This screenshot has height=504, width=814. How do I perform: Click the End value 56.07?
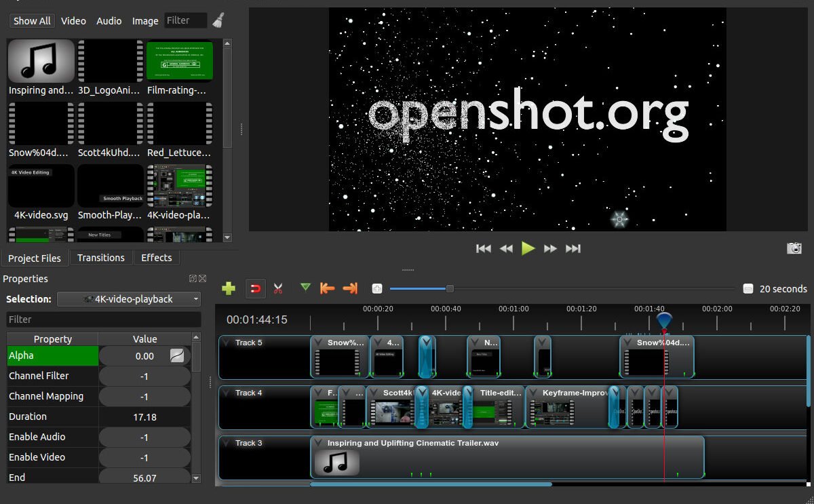[144, 478]
